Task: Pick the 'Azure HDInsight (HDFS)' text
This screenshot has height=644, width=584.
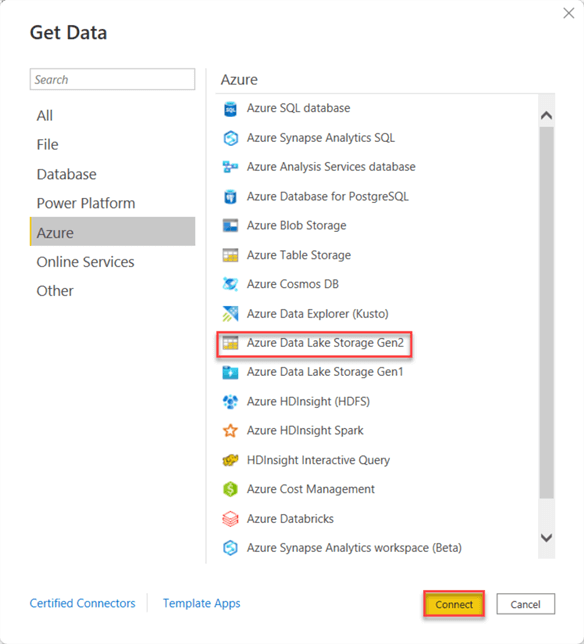Action: coord(308,401)
